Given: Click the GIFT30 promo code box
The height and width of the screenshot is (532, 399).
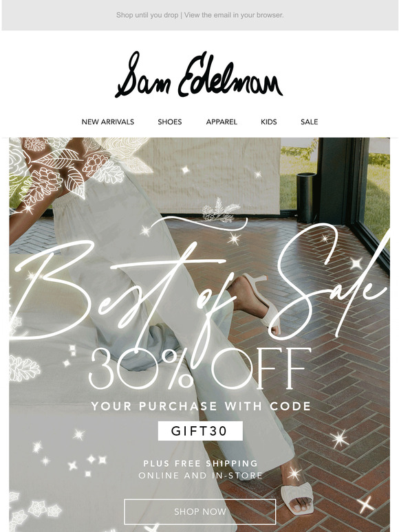Looking at the screenshot, I should pos(200,431).
